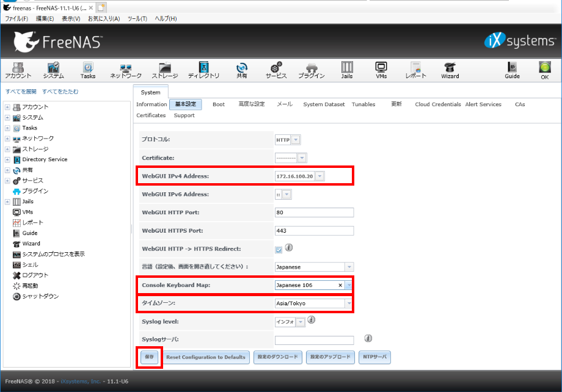This screenshot has width=562, height=392.
Task: Open システムのプロセスを表示 in the sidebar
Action: [53, 254]
